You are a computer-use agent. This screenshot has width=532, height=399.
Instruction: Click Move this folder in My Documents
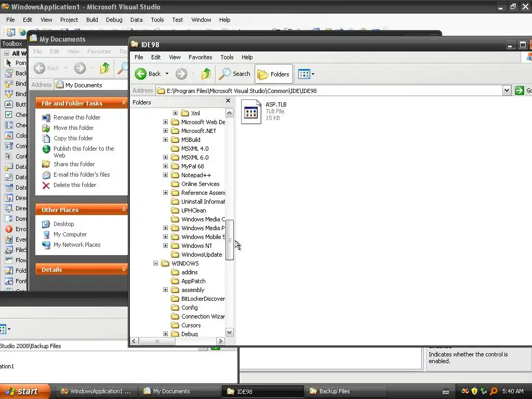(74, 128)
